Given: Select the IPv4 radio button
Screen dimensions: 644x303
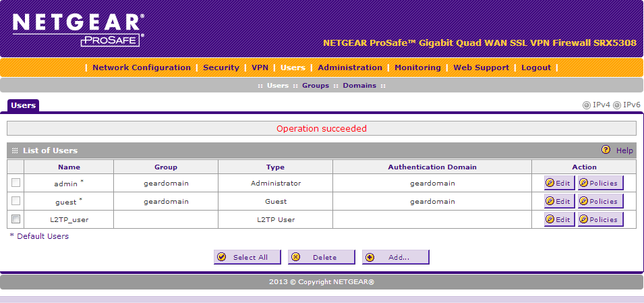Looking at the screenshot, I should 587,105.
